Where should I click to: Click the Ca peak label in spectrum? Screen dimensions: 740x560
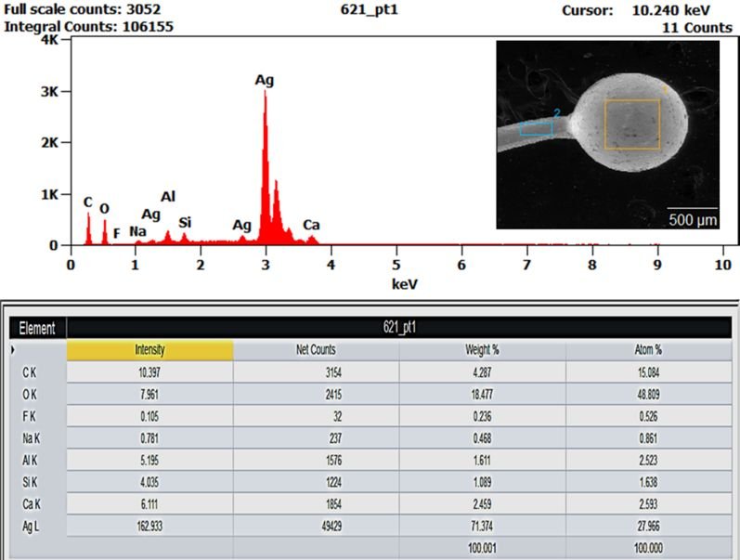(311, 225)
